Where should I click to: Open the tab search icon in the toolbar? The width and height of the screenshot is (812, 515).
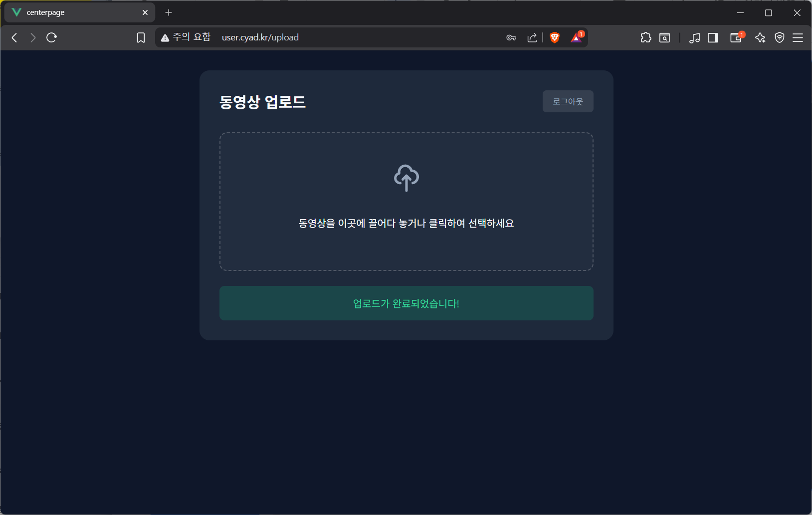click(x=665, y=37)
